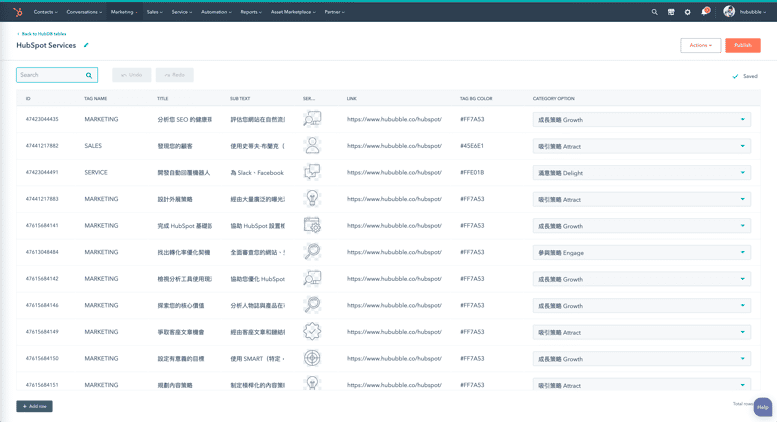Click pencil icon to rename HubSpot Services
Viewport: 777px width, 422px height.
pos(86,45)
